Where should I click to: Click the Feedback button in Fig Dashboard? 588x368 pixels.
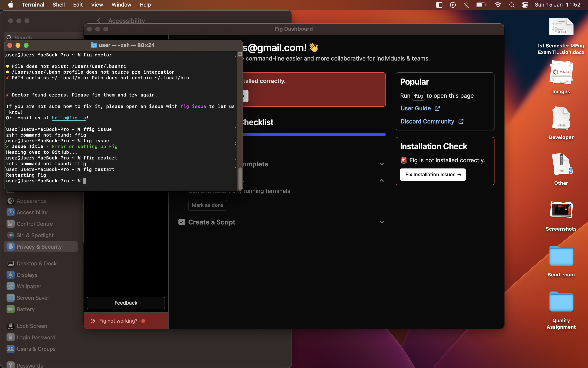point(126,303)
